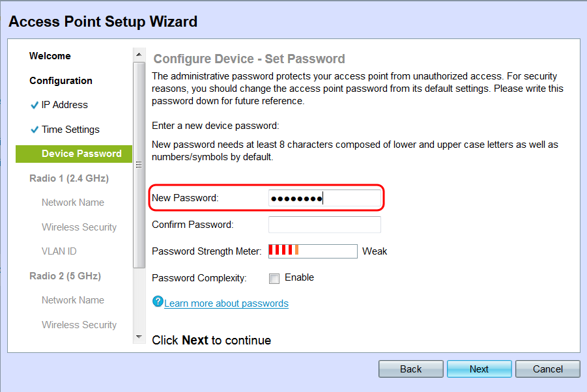Click the Time Settings checkmark icon
Screen dimensions: 587x392
(x=35, y=130)
